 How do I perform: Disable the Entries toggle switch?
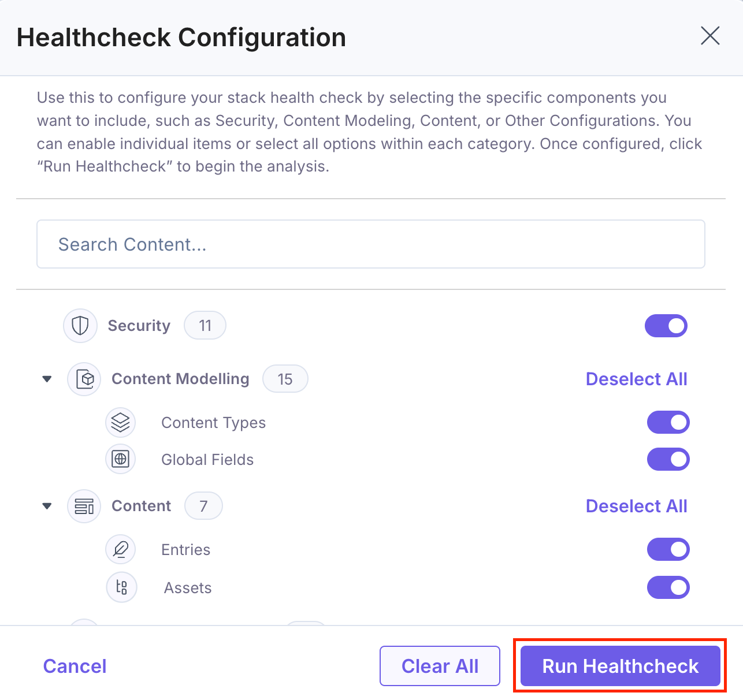coord(668,549)
